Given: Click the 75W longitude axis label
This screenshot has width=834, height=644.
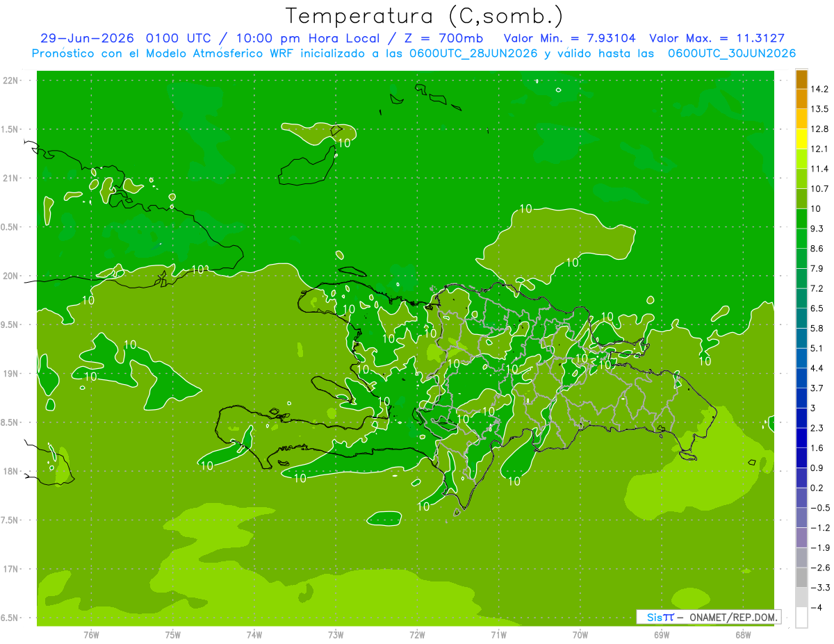Looking at the screenshot, I should coord(173,635).
